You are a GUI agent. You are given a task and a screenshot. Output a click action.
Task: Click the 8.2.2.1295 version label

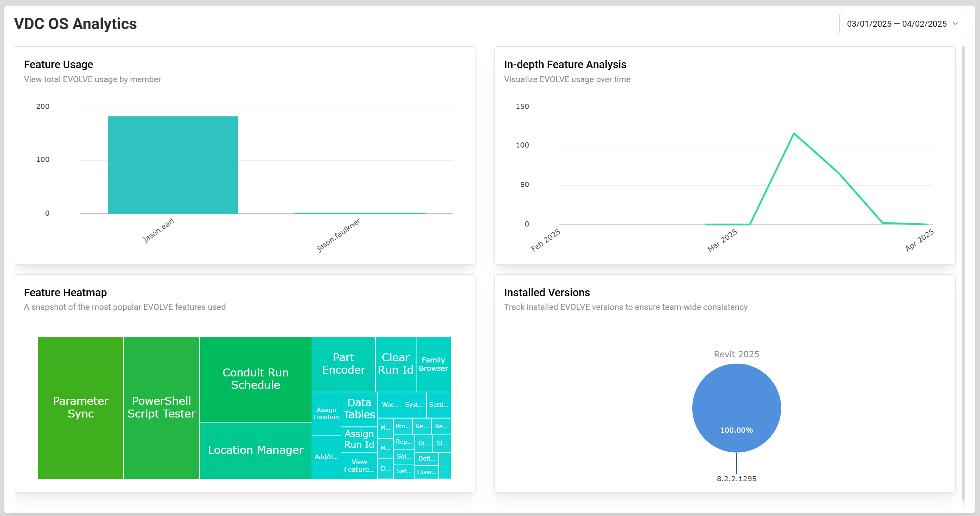point(736,479)
